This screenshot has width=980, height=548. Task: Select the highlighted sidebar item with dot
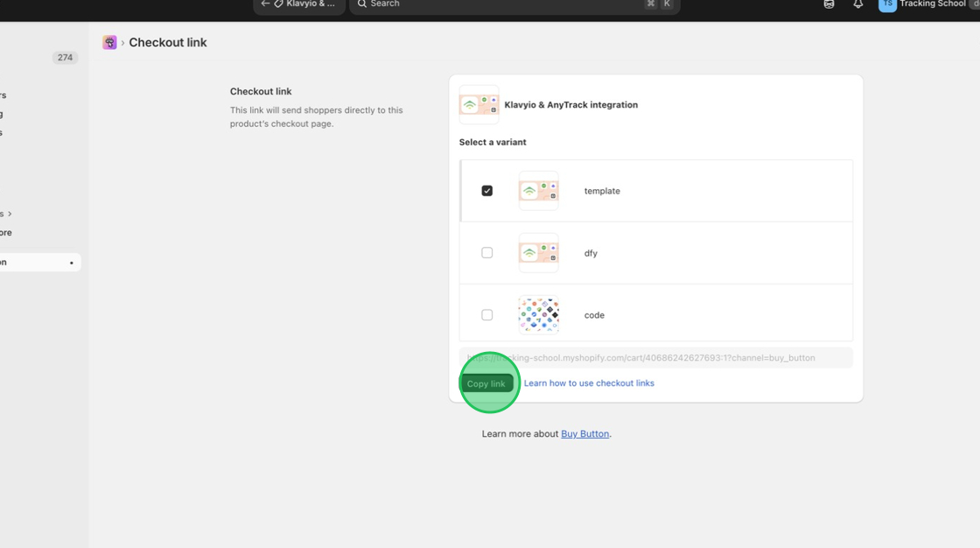click(39, 263)
